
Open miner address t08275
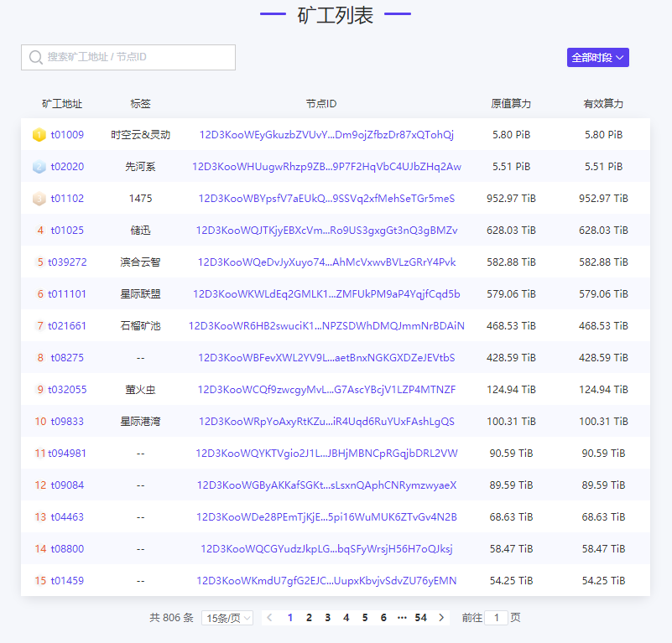67,358
